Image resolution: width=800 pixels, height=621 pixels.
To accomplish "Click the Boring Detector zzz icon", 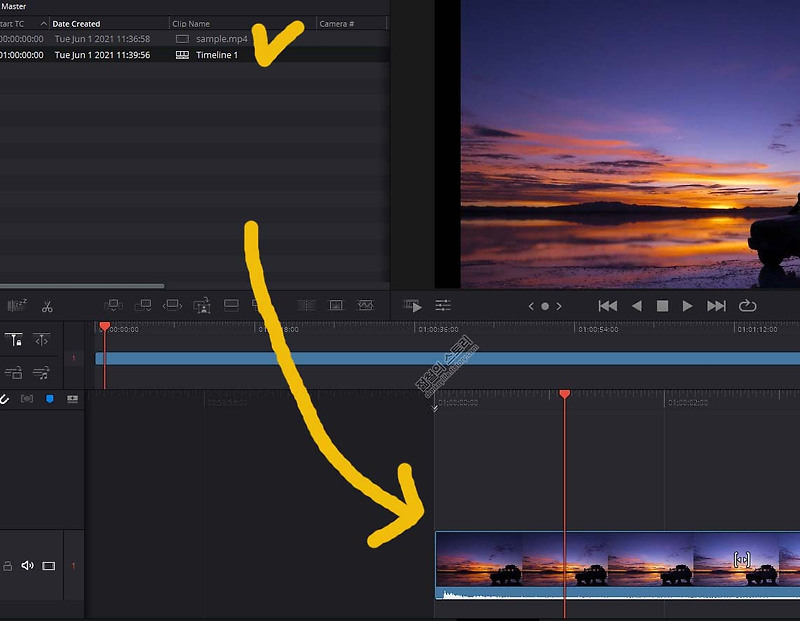I will pos(17,305).
